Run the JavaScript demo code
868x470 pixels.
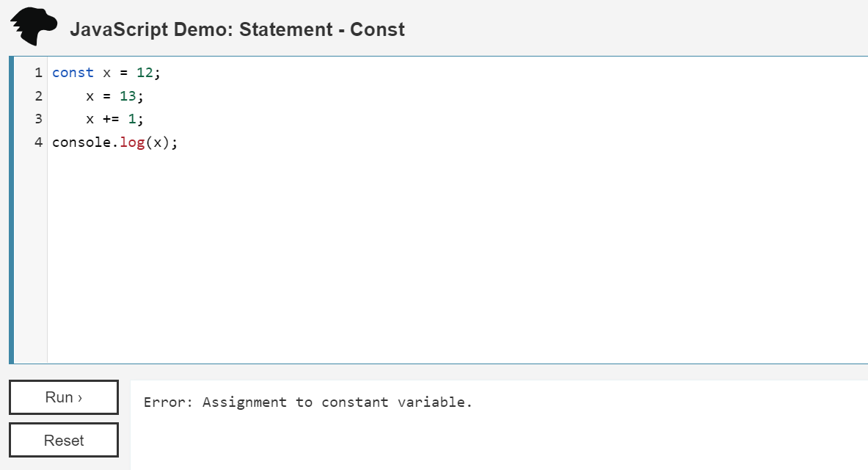pos(64,397)
